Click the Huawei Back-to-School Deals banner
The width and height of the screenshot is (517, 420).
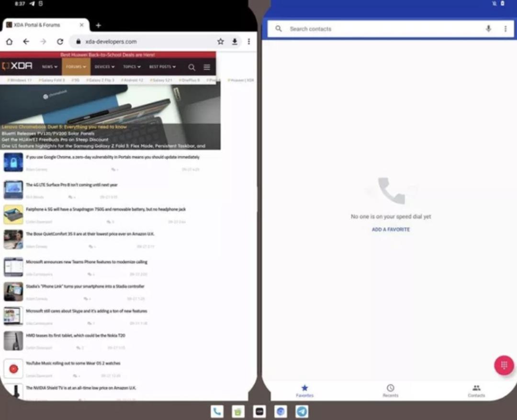pos(108,55)
